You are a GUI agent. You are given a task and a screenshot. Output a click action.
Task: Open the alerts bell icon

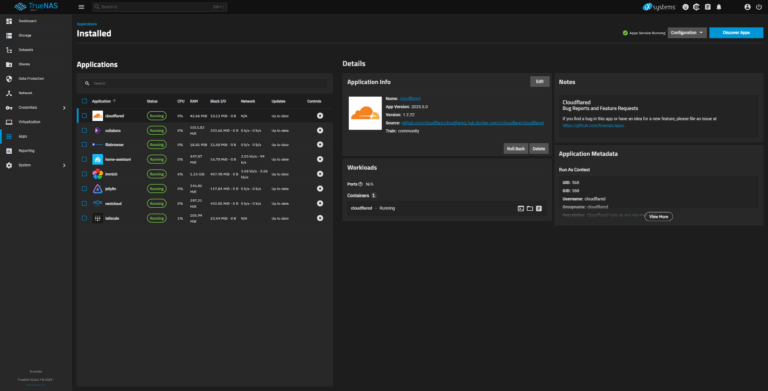(x=719, y=7)
